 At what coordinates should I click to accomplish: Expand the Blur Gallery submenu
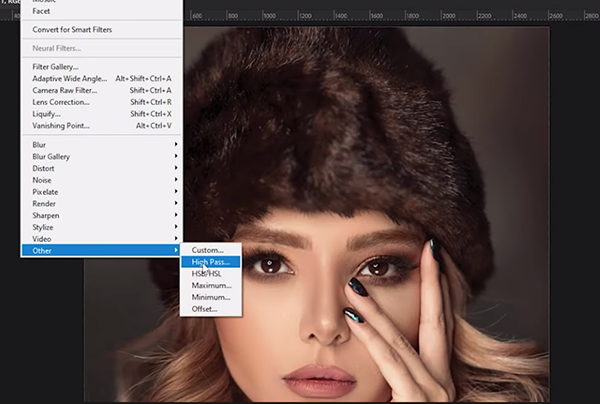point(101,156)
